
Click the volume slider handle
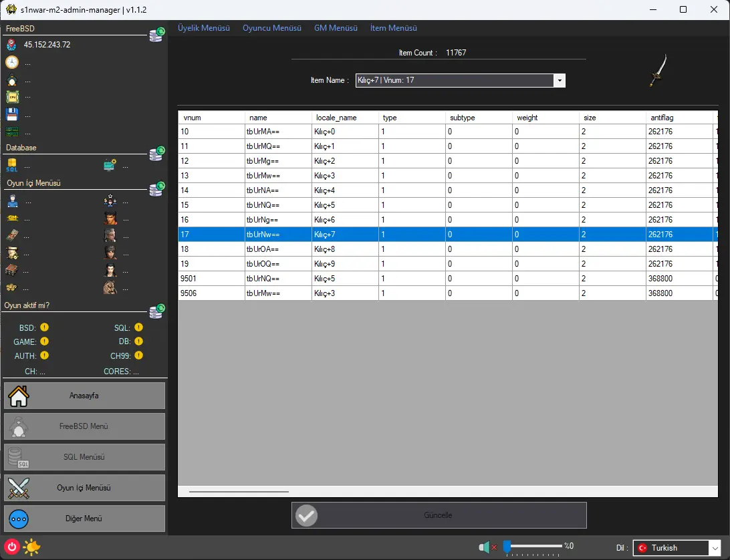pos(507,547)
